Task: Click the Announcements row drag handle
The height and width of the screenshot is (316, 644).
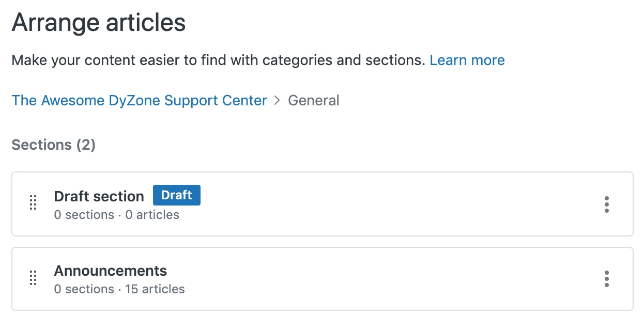Action: click(33, 278)
